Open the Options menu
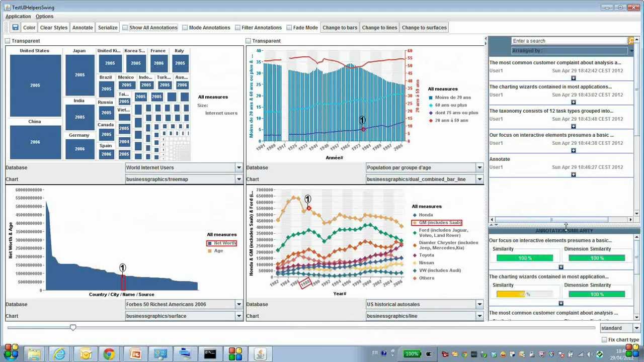644x362 pixels. [44, 17]
